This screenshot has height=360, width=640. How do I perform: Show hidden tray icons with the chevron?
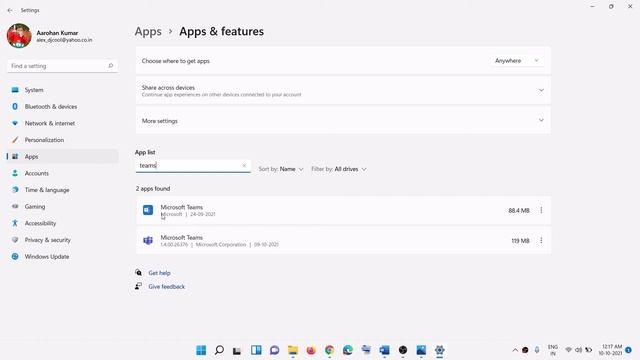(x=515, y=350)
